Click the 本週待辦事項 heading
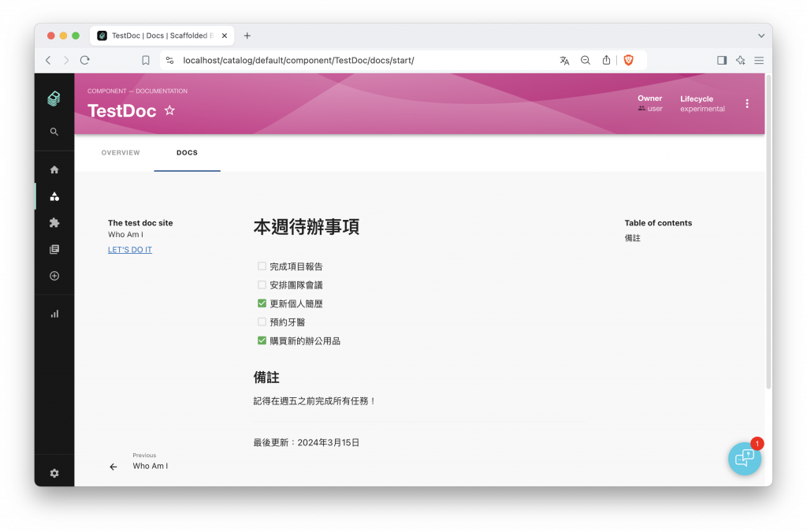 307,227
